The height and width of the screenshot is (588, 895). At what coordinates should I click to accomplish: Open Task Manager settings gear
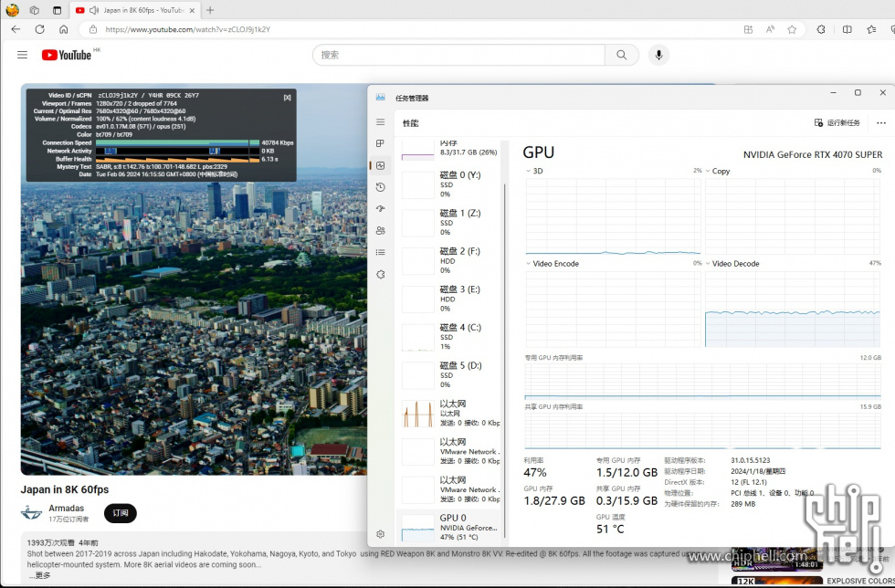(x=381, y=534)
